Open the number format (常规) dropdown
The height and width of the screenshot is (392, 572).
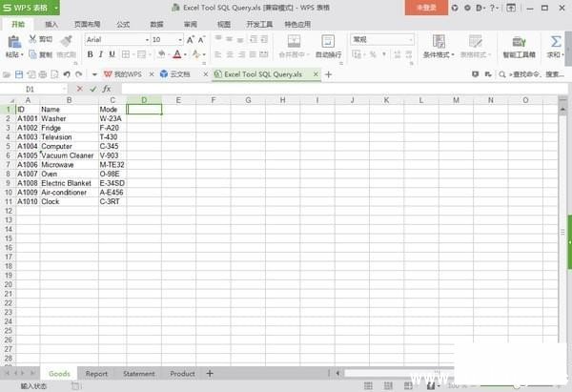click(x=411, y=39)
